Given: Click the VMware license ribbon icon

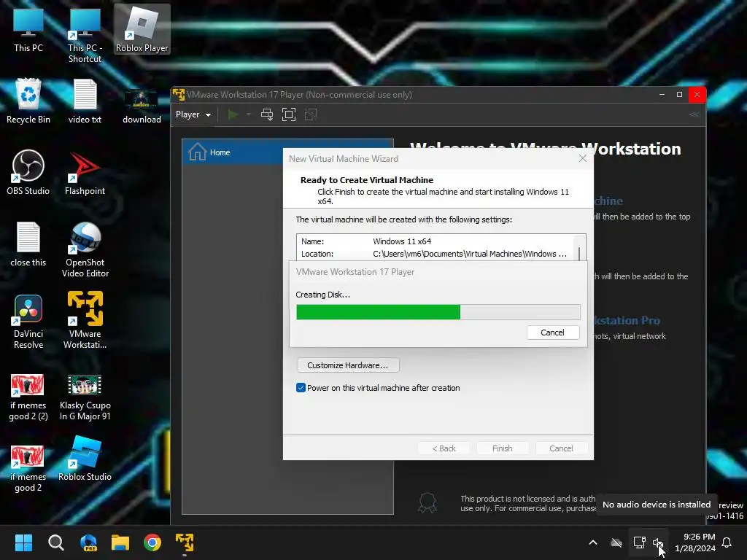Looking at the screenshot, I should click(x=427, y=502).
